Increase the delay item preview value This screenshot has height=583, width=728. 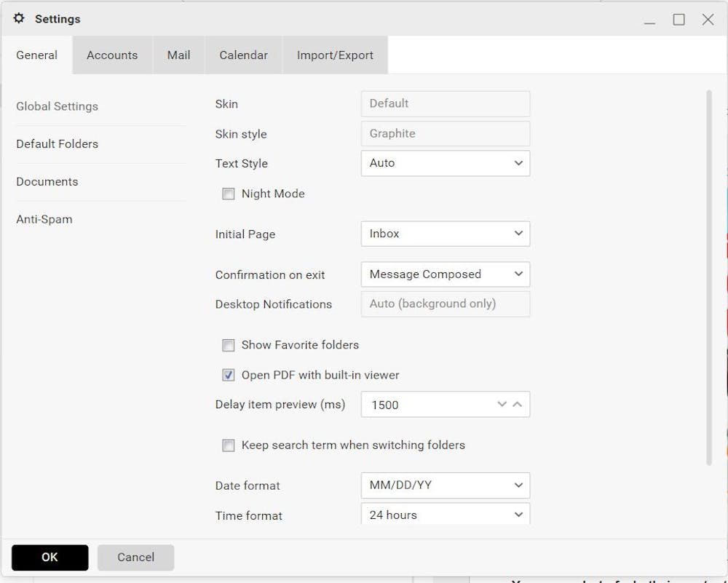pos(518,405)
